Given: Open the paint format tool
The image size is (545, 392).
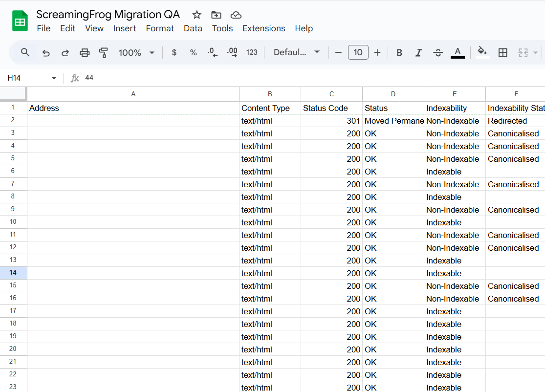Looking at the screenshot, I should tap(103, 52).
